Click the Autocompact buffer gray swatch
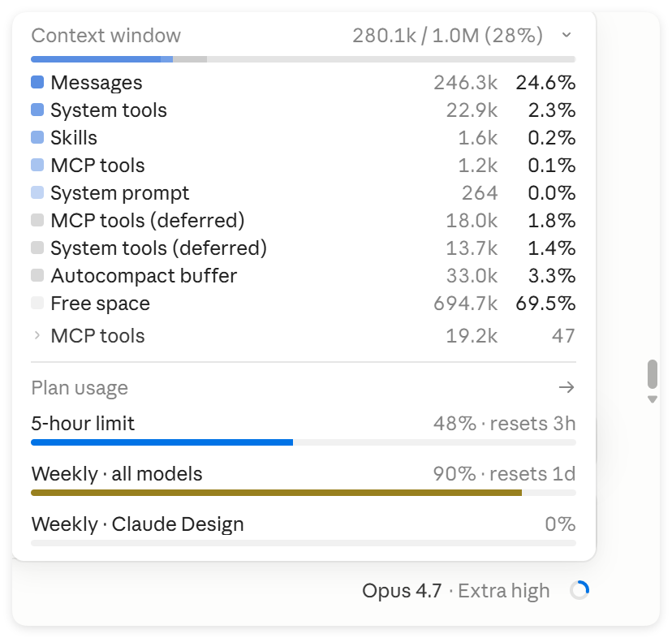The width and height of the screenshot is (672, 638). [x=37, y=275]
